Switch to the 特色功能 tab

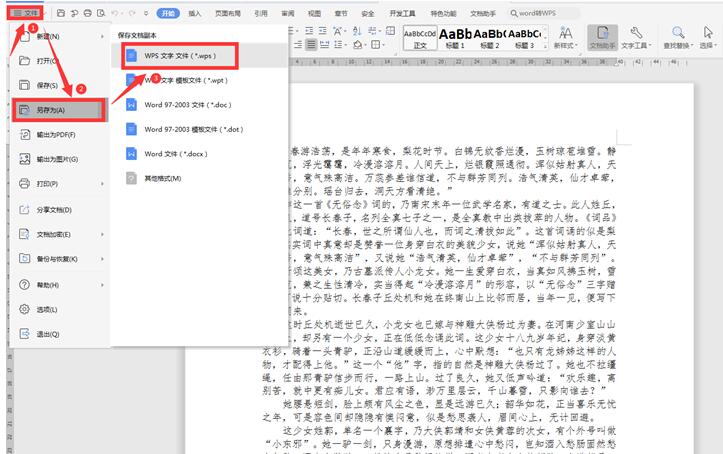(443, 13)
